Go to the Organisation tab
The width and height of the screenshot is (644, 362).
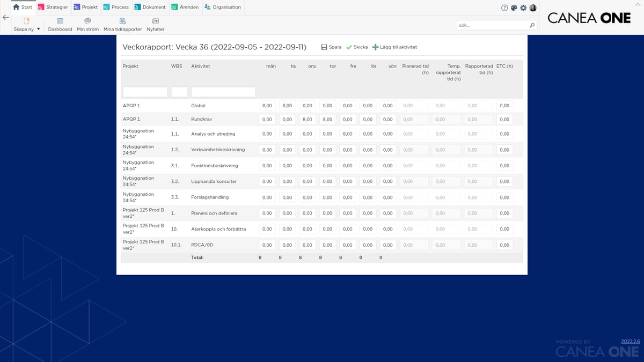coord(222,8)
